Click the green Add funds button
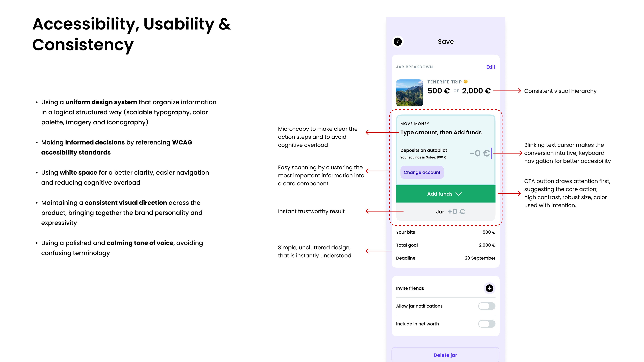This screenshot has width=644, height=362. click(445, 194)
